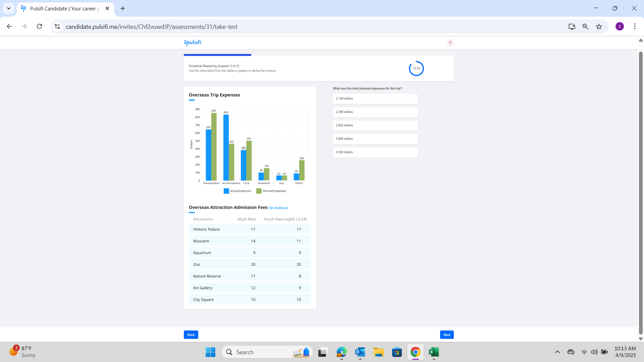Click the site information icon in address bar

[x=57, y=26]
